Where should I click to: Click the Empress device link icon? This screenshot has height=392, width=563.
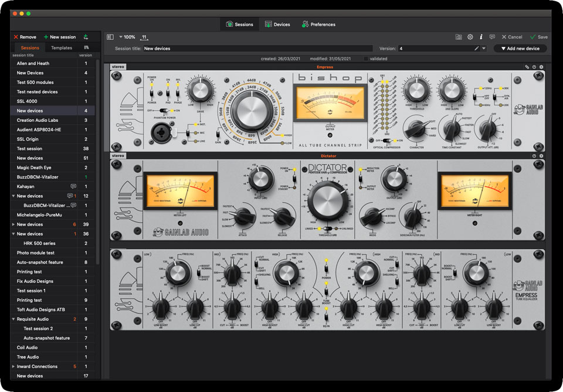(527, 67)
